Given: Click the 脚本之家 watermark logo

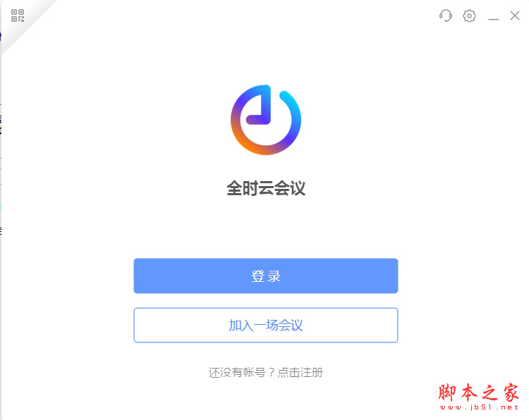Looking at the screenshot, I should pos(478,393).
